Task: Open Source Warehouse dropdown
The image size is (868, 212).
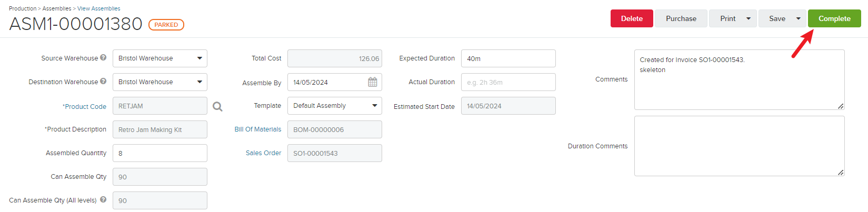Action: pos(199,58)
